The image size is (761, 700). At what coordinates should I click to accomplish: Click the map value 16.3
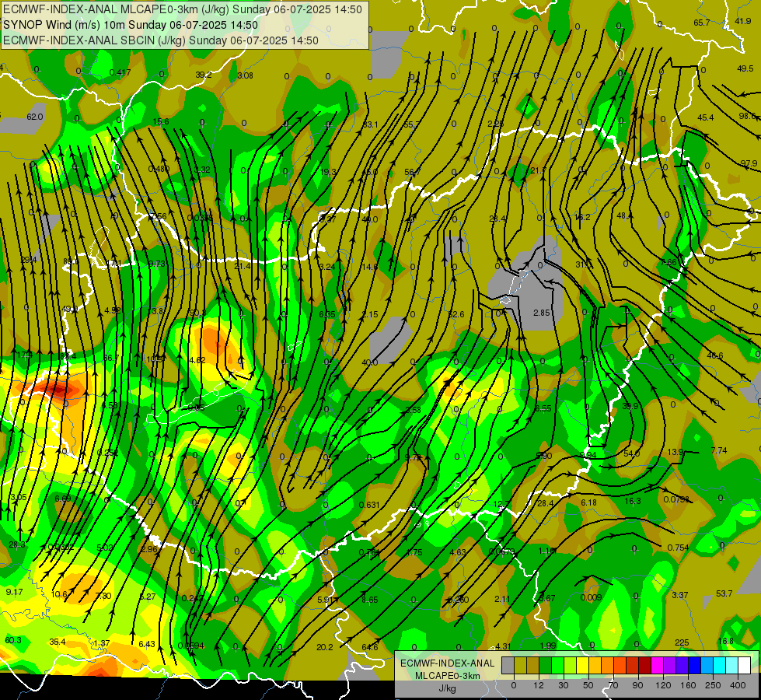(x=633, y=501)
